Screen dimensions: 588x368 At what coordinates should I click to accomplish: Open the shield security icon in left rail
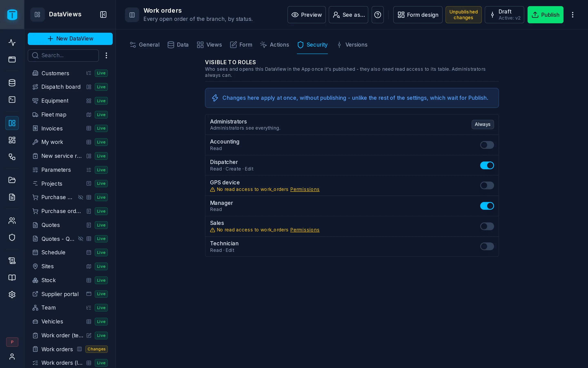[x=12, y=237]
